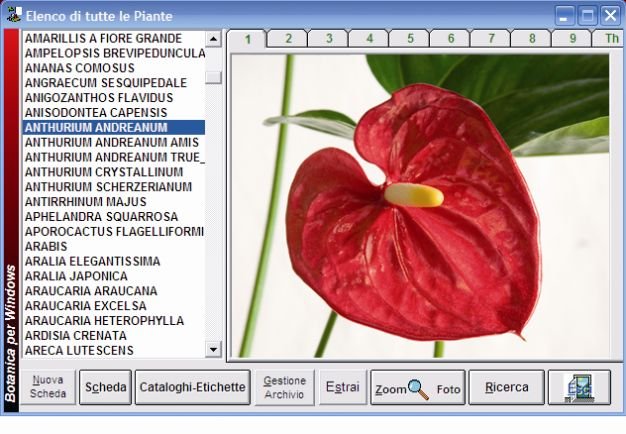
Task: Click the Zoom Foto magnifier button
Action: click(417, 388)
